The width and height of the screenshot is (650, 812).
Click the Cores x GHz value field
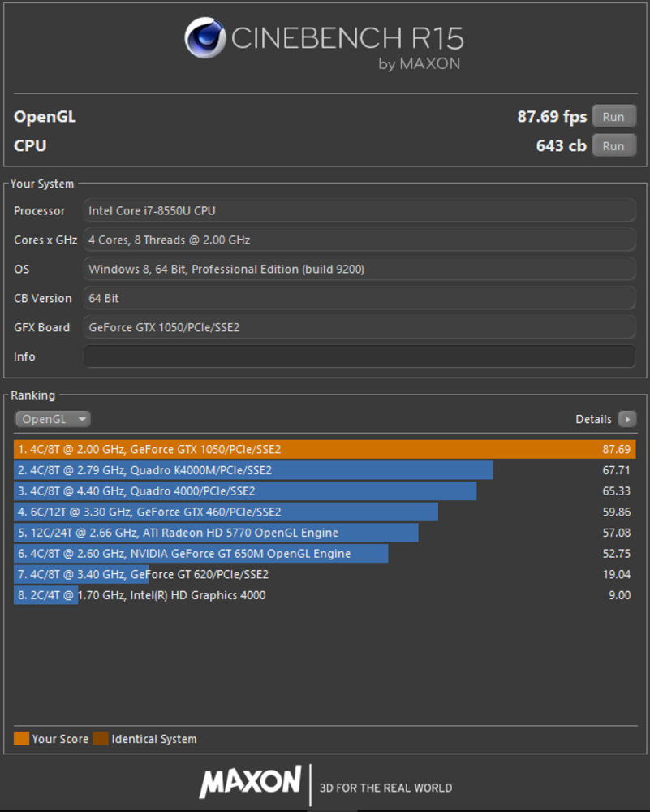[359, 240]
